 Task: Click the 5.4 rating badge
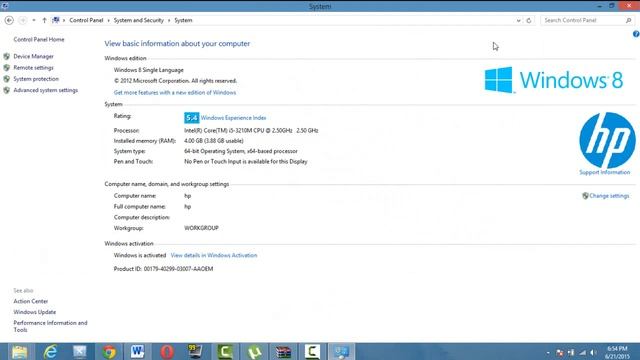coord(191,118)
